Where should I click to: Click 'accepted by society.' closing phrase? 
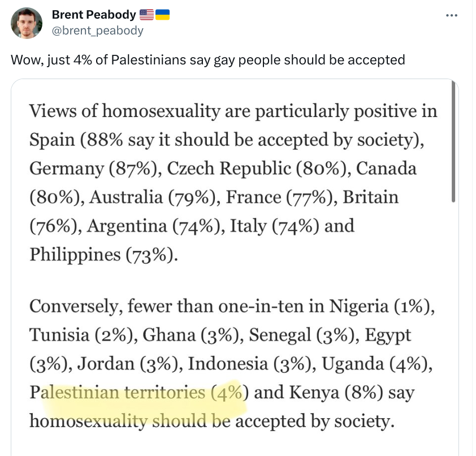tap(315, 422)
